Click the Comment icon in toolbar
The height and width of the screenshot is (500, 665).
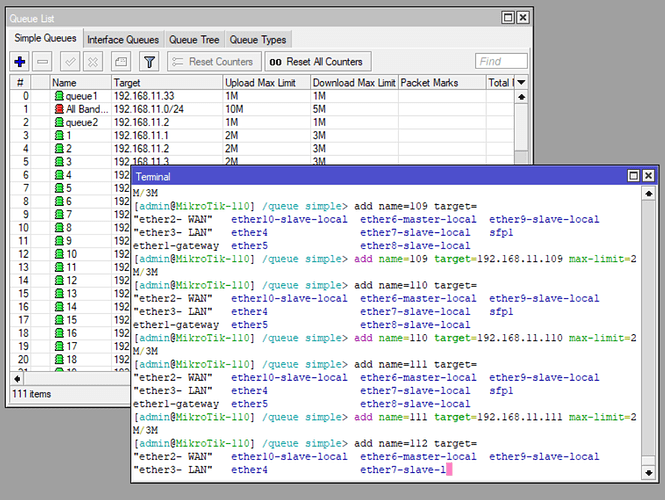tap(121, 62)
